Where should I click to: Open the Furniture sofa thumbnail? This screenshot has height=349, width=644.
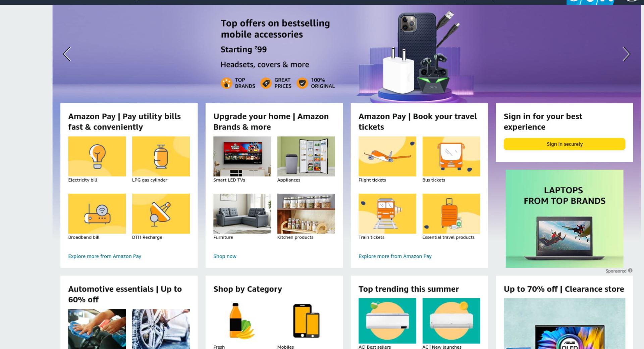242,213
